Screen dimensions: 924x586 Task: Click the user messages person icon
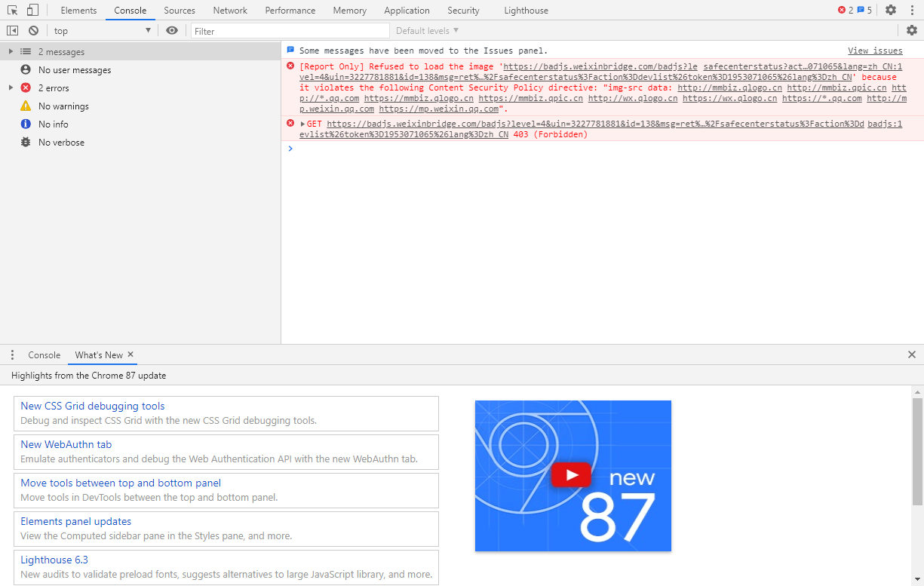click(26, 69)
